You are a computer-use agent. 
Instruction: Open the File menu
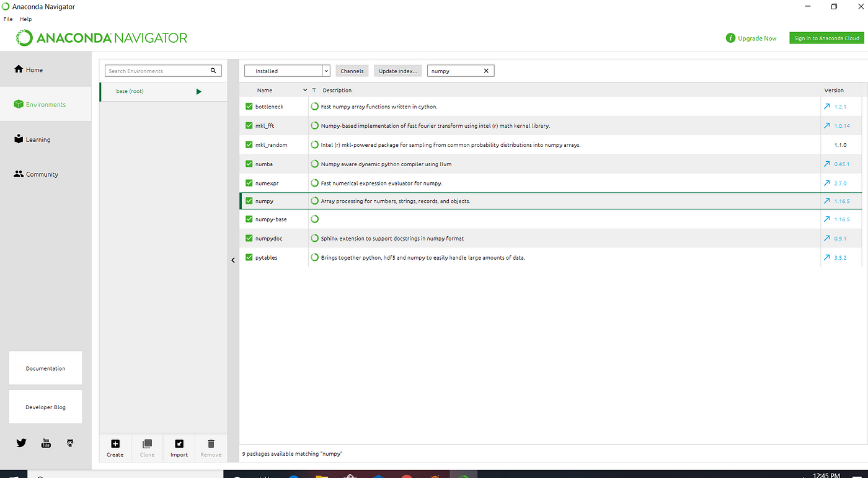(8, 19)
